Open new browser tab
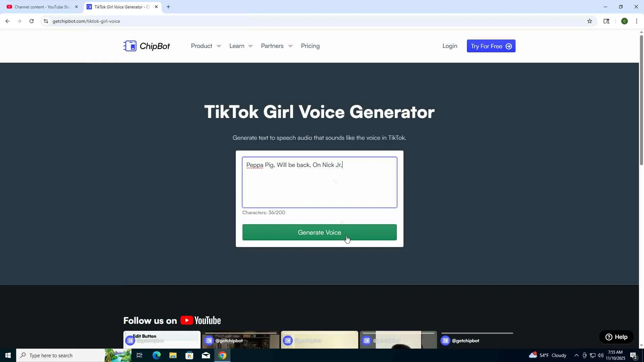The width and height of the screenshot is (644, 362). coord(168,7)
